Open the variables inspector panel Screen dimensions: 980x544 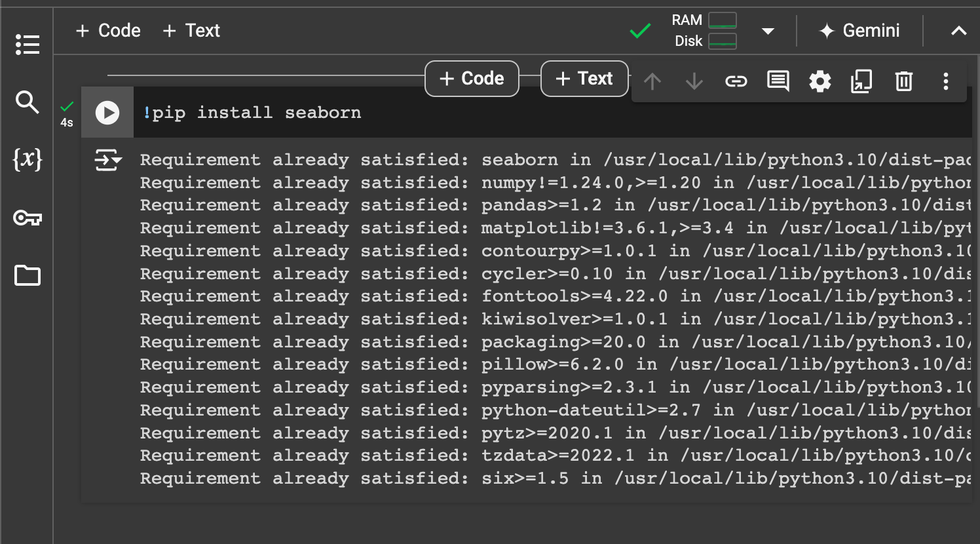tap(28, 159)
